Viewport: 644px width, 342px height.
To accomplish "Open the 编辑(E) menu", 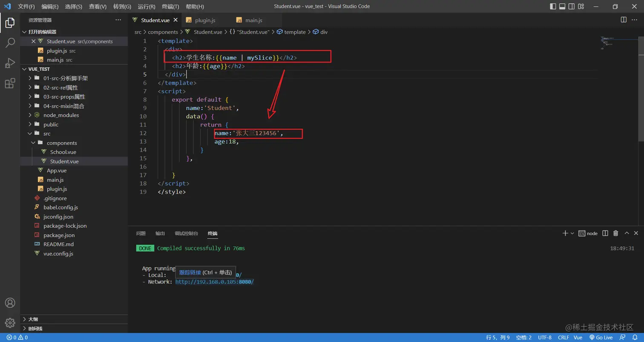I will 50,6.
